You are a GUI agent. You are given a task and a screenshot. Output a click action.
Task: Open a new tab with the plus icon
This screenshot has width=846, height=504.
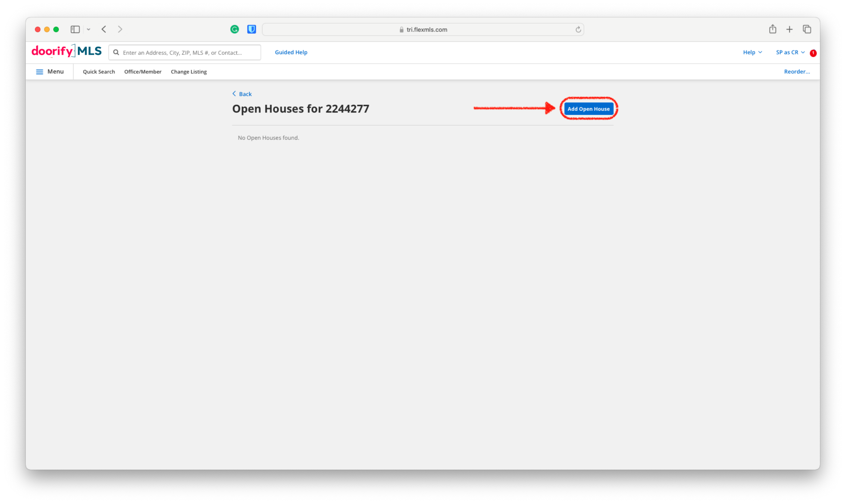pyautogui.click(x=790, y=30)
